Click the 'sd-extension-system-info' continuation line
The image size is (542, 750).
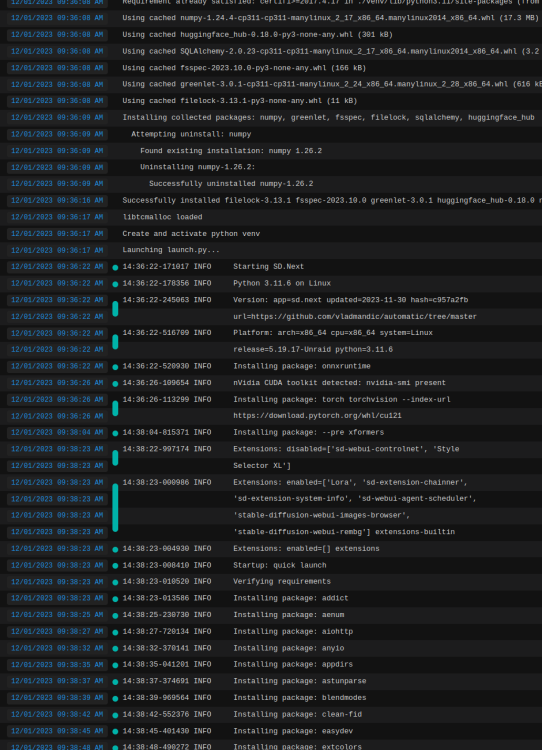click(354, 499)
